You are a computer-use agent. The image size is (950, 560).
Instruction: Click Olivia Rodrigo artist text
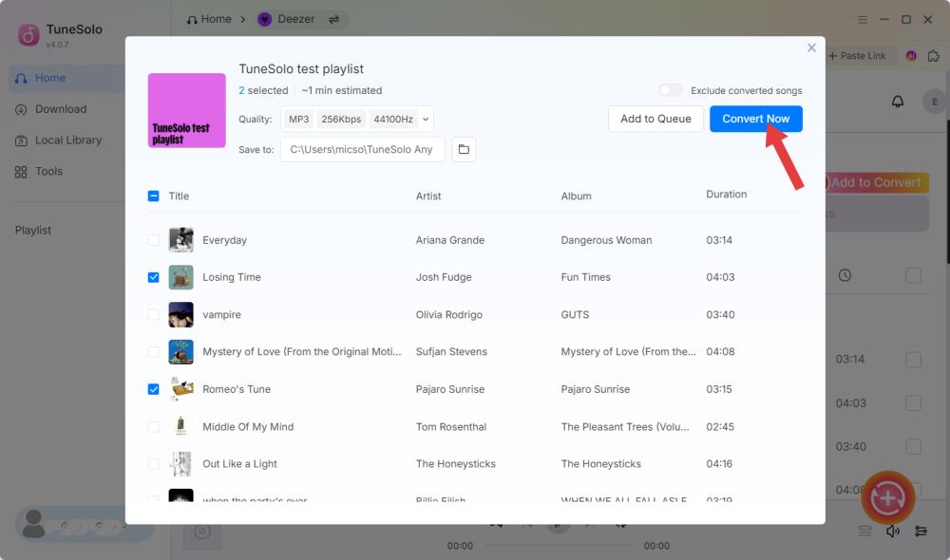(x=449, y=315)
